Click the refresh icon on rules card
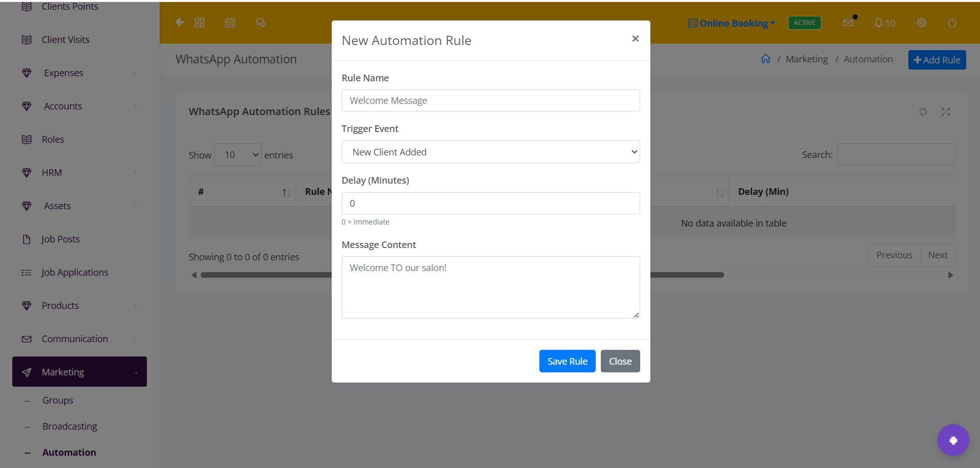Viewport: 980px width, 468px height. point(923,112)
